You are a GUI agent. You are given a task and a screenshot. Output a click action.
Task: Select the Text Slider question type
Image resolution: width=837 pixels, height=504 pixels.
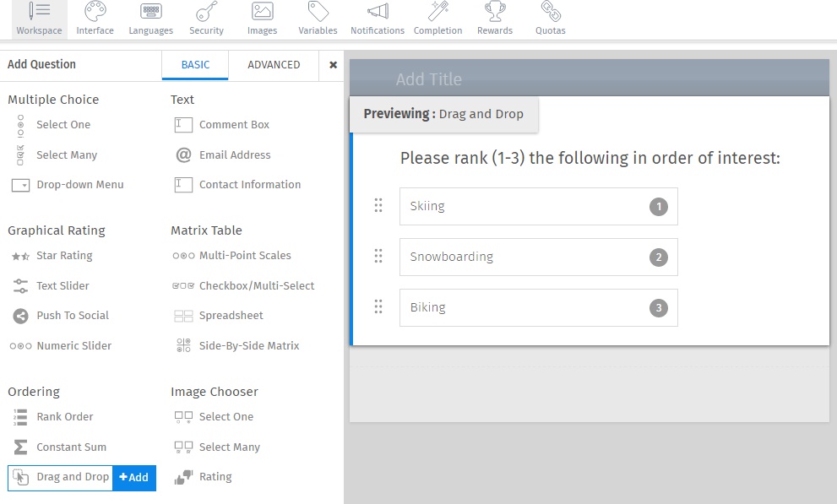click(63, 286)
